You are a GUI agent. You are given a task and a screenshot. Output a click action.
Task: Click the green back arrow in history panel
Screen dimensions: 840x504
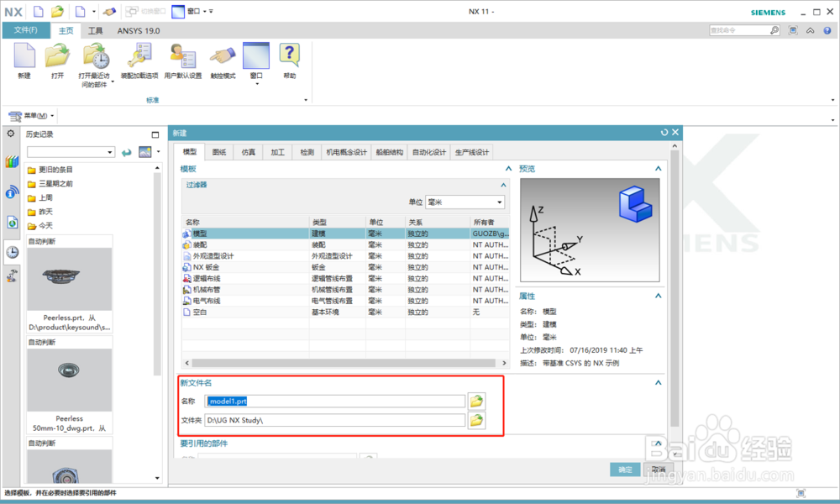click(x=127, y=153)
